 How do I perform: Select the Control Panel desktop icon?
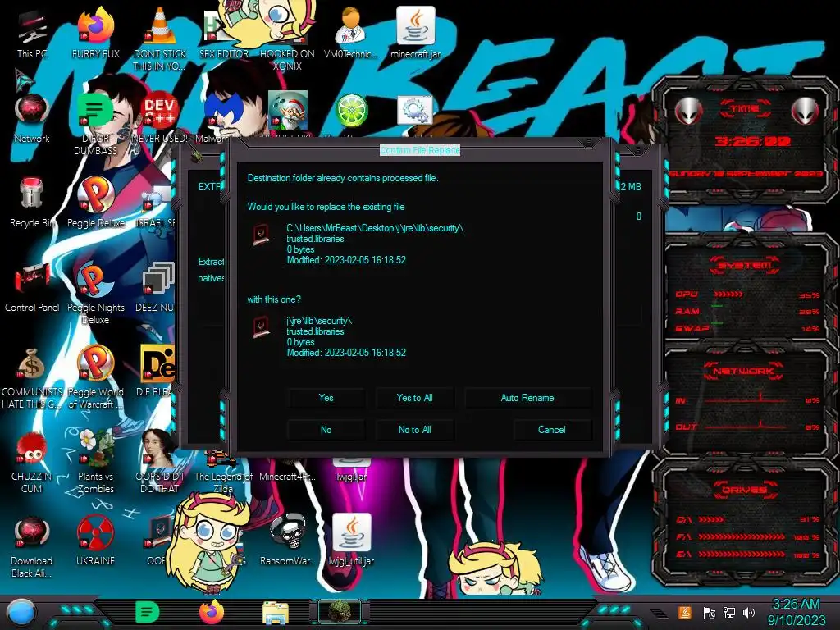tap(32, 287)
